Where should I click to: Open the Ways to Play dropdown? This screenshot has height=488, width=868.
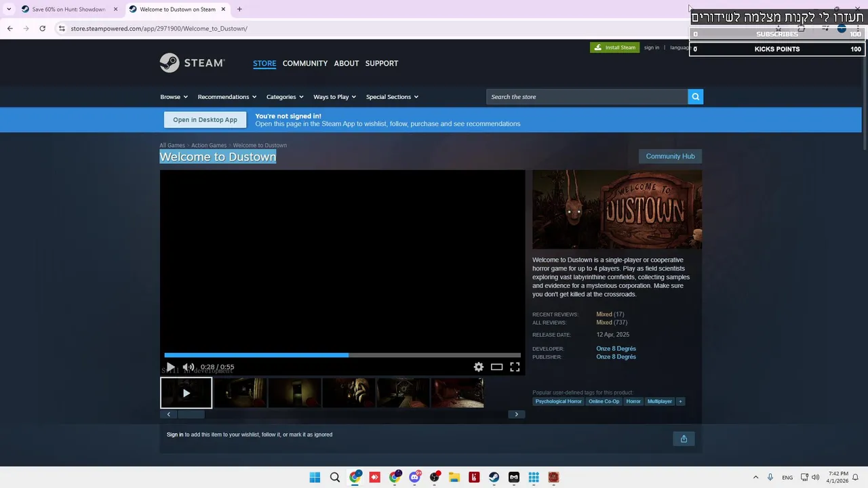334,97
